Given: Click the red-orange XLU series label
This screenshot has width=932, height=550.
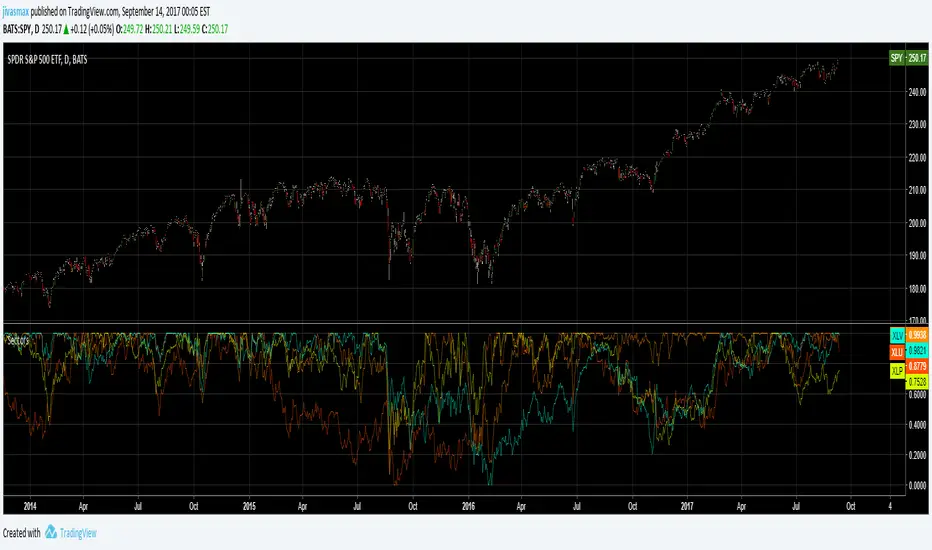Looking at the screenshot, I should [x=897, y=353].
